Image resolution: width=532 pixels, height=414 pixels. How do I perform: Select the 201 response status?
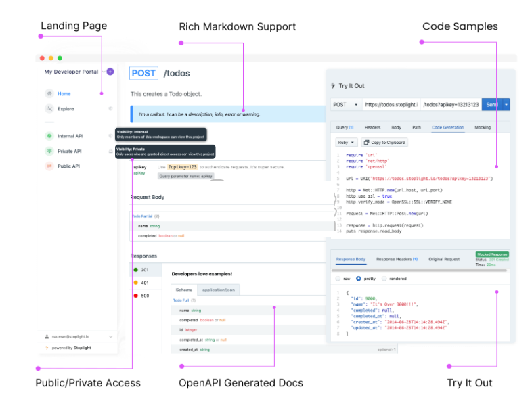(146, 270)
